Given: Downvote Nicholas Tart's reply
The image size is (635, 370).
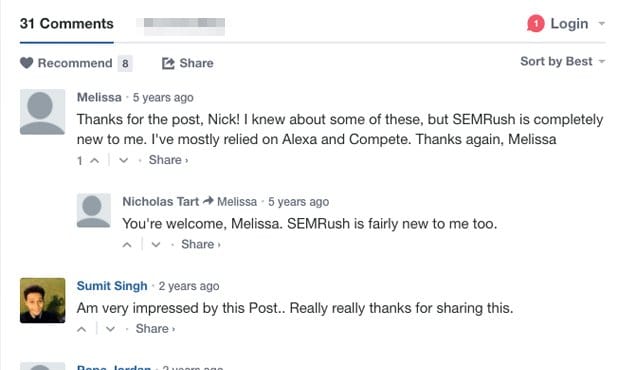Looking at the screenshot, I should [156, 245].
